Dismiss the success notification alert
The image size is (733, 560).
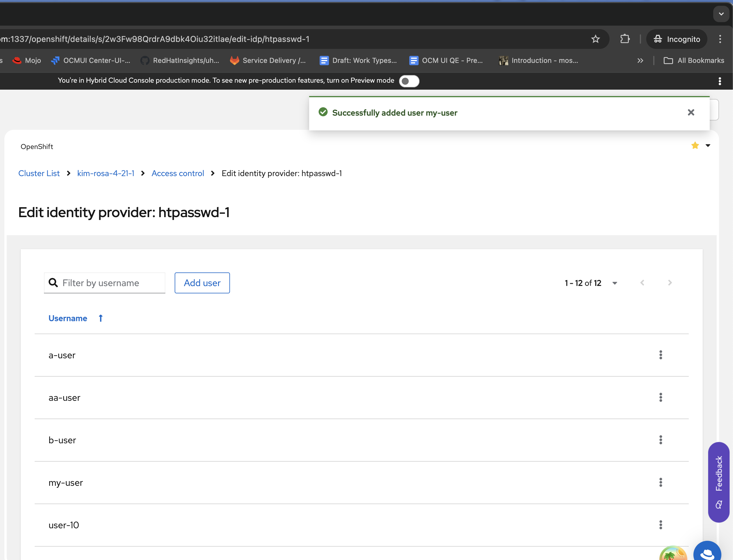coord(691,113)
